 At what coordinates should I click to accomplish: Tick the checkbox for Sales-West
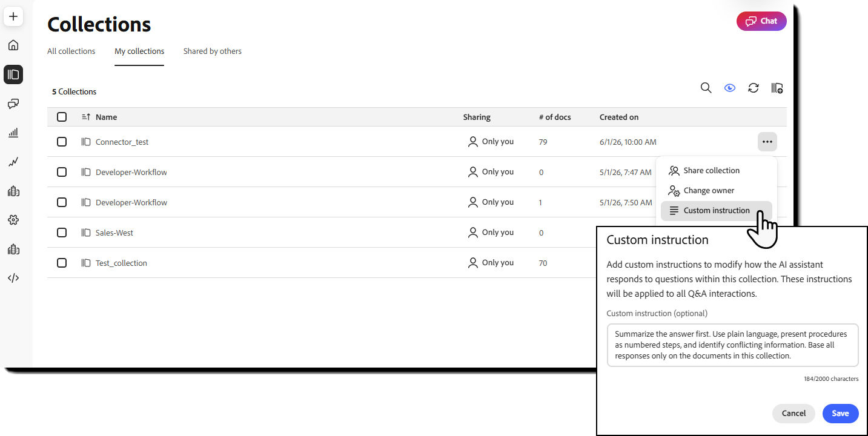pos(62,233)
